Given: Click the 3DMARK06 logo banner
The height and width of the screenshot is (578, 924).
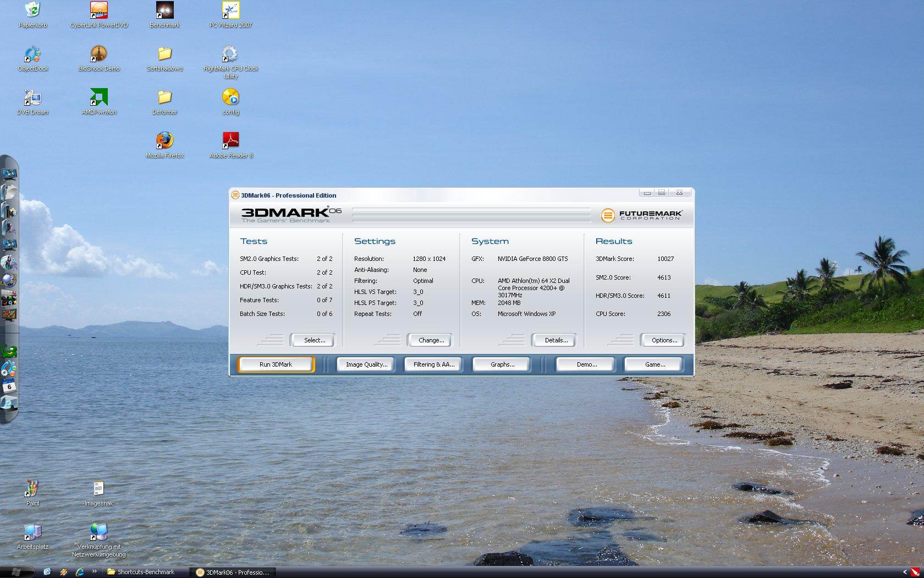Looking at the screenshot, I should (x=291, y=215).
